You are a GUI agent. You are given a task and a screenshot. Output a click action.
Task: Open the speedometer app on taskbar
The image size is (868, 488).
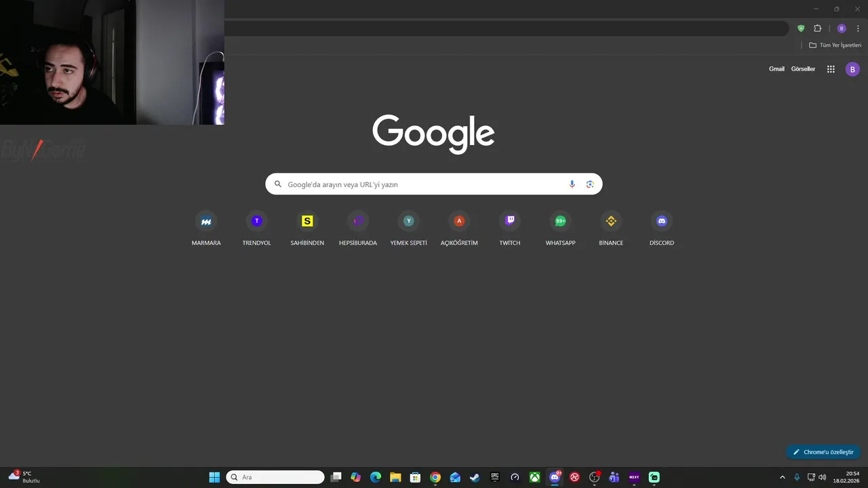(515, 477)
